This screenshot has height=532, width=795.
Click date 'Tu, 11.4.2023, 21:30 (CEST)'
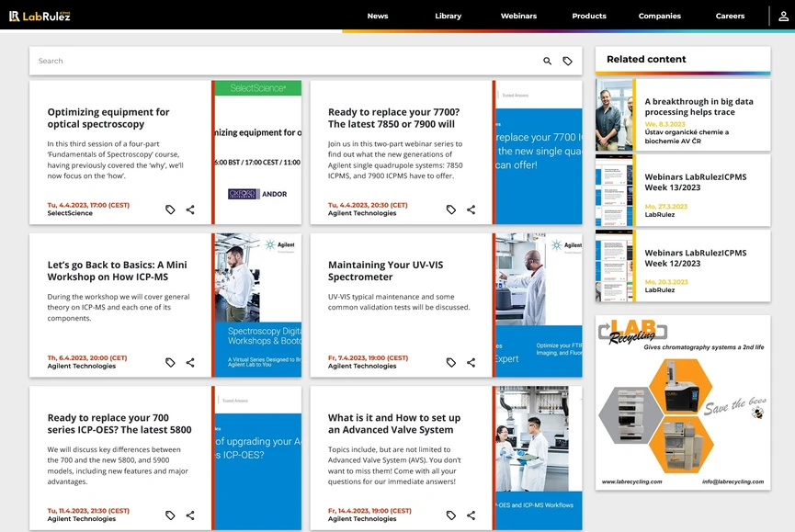pyautogui.click(x=88, y=511)
